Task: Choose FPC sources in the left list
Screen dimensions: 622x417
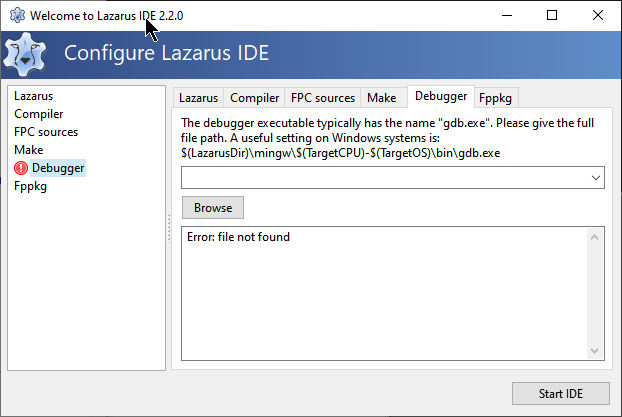Action: tap(45, 132)
